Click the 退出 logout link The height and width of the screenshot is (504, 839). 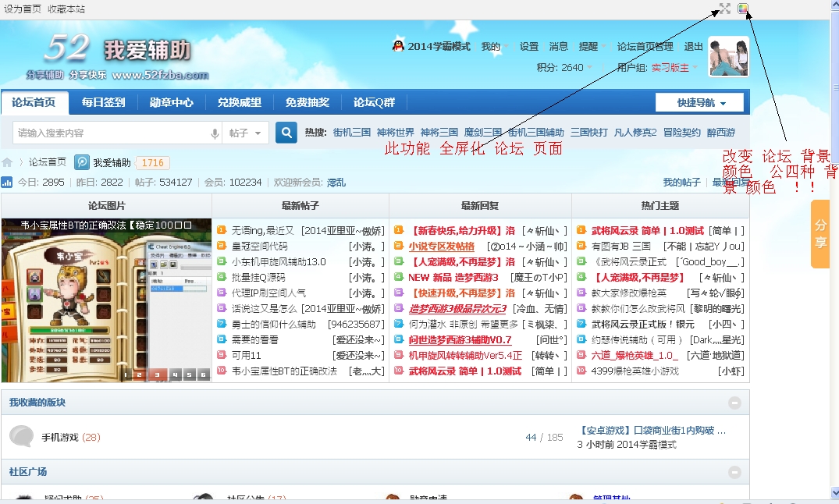pos(693,47)
